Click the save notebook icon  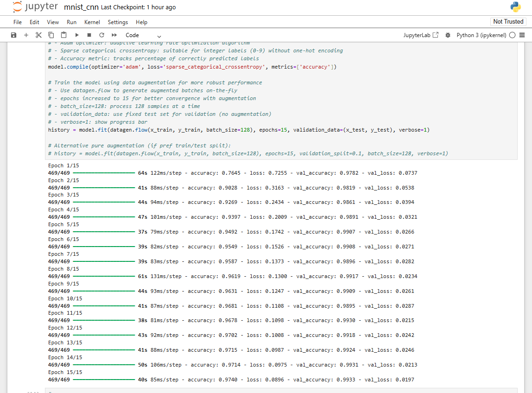pyautogui.click(x=13, y=35)
